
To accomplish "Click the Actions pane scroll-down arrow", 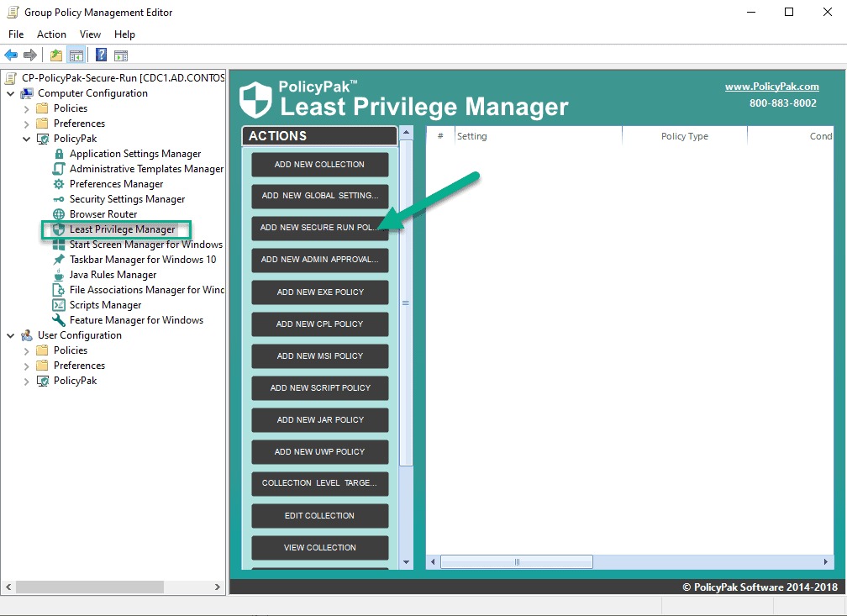I will click(406, 562).
